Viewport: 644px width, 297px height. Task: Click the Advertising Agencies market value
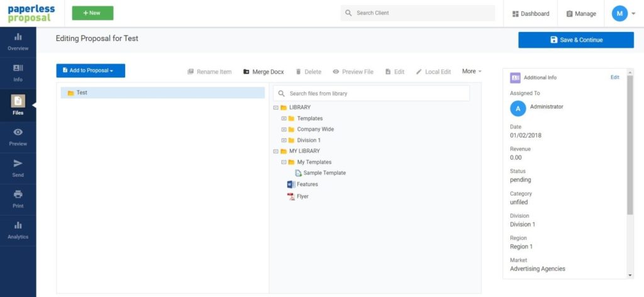538,269
